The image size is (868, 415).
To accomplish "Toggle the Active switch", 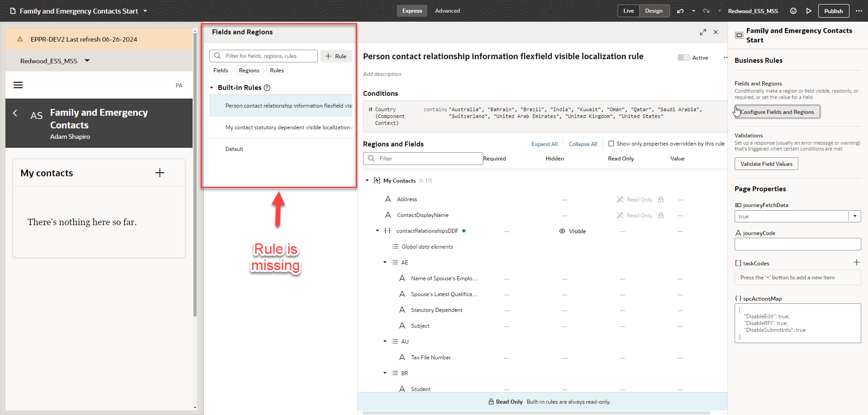I will 684,57.
